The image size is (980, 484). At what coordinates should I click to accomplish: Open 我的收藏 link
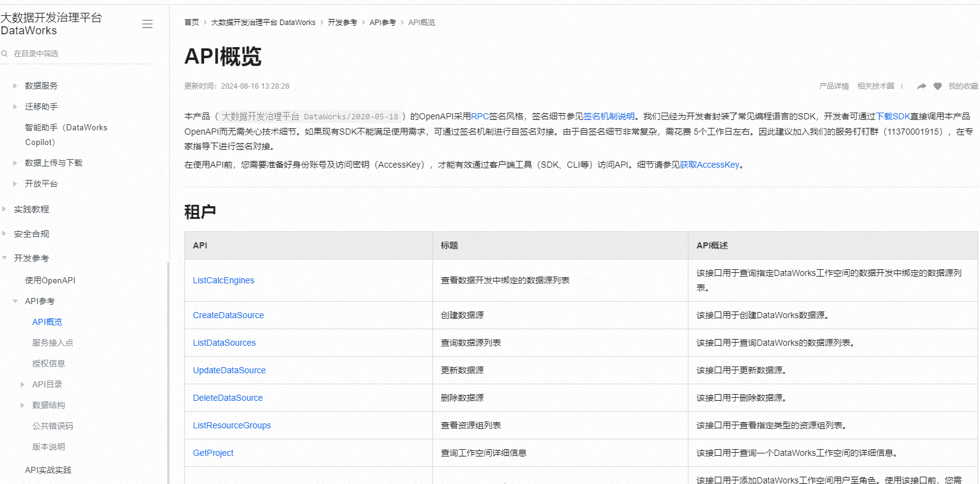(963, 86)
